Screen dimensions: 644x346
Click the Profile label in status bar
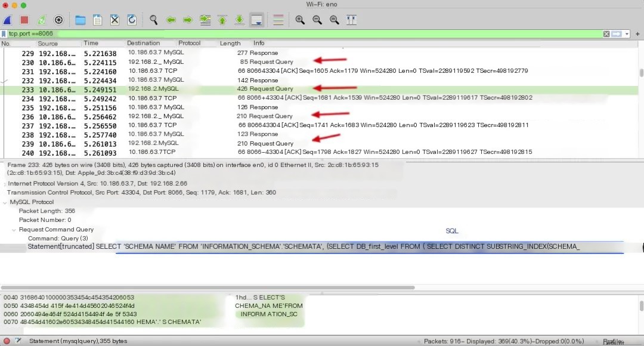click(x=613, y=341)
